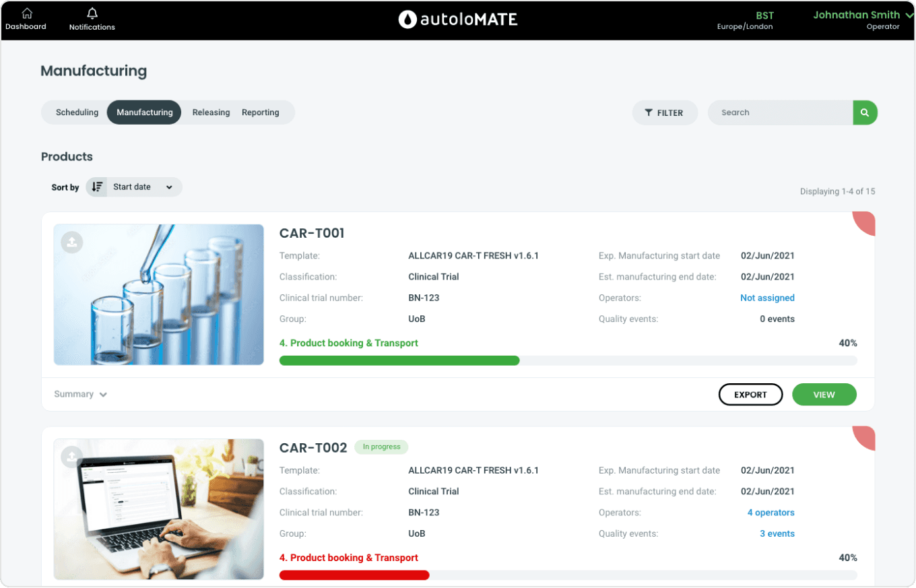The image size is (916, 588).
Task: Click upload icon on CAR-T001 image
Action: coord(71,242)
